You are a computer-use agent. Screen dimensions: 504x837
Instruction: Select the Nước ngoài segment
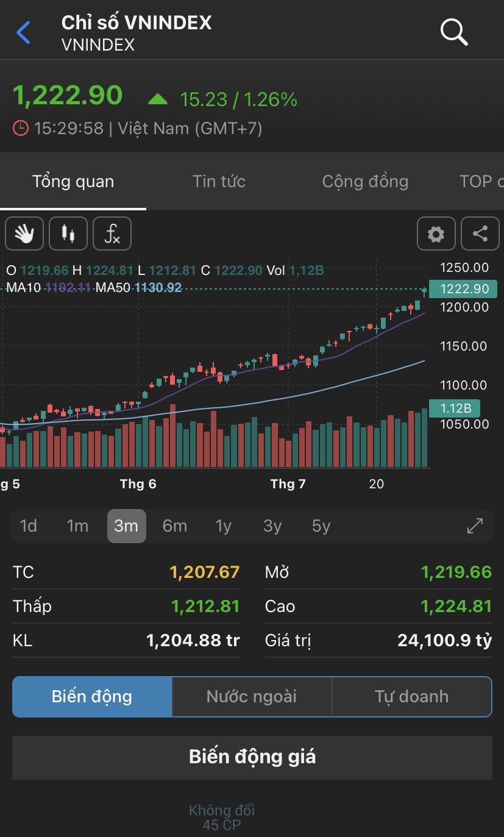[252, 697]
